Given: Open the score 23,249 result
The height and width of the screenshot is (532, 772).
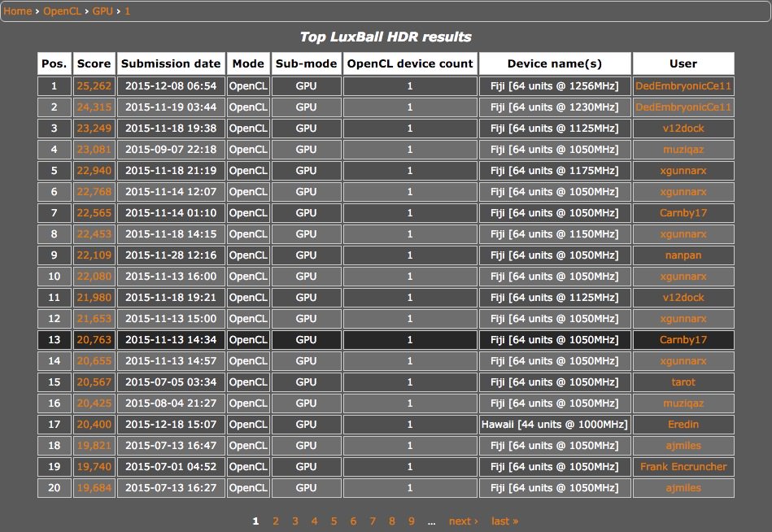Looking at the screenshot, I should click(x=94, y=128).
